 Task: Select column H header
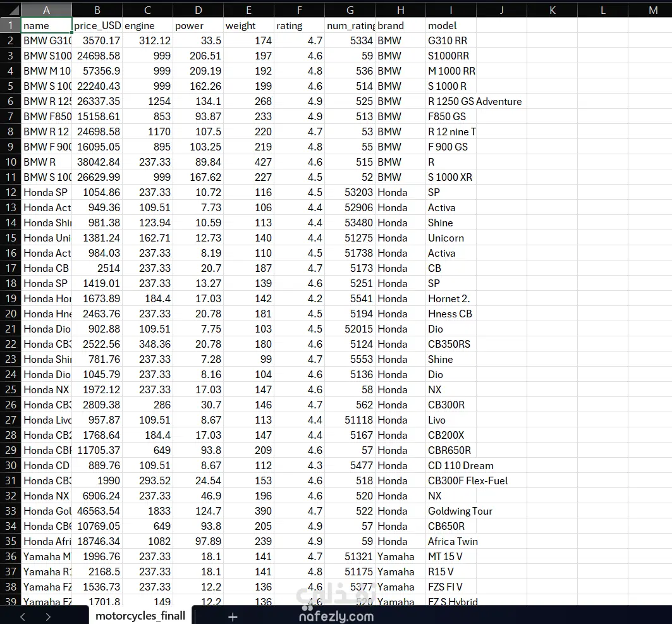click(x=400, y=10)
